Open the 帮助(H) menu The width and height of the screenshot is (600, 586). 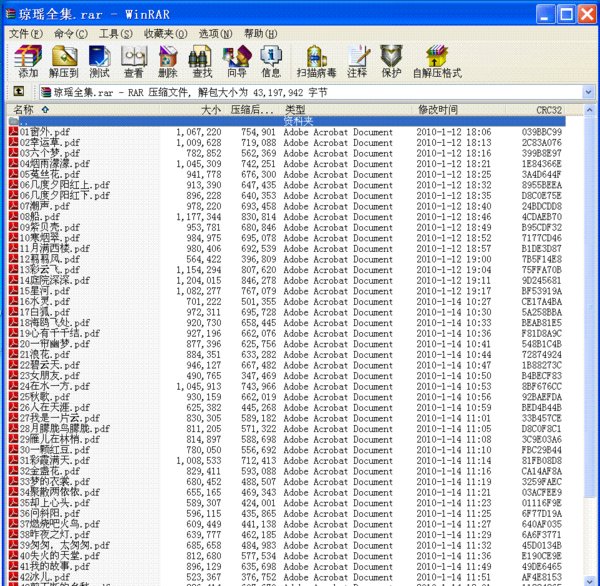(x=261, y=34)
